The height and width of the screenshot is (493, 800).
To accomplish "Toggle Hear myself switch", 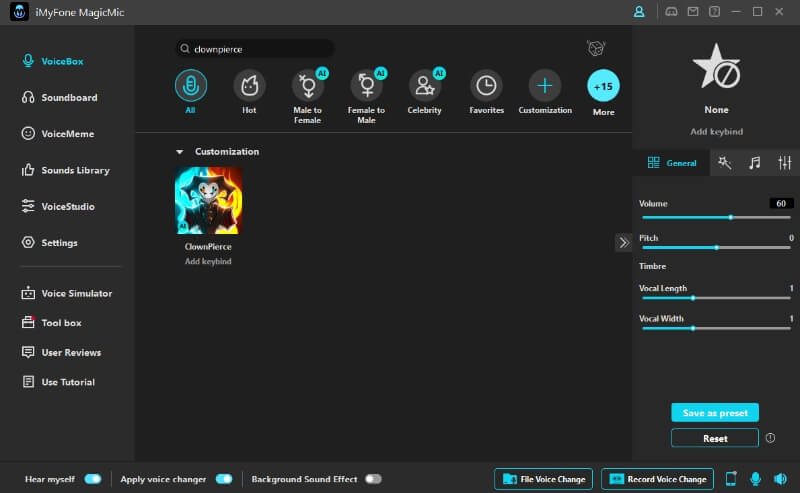I will tap(93, 479).
